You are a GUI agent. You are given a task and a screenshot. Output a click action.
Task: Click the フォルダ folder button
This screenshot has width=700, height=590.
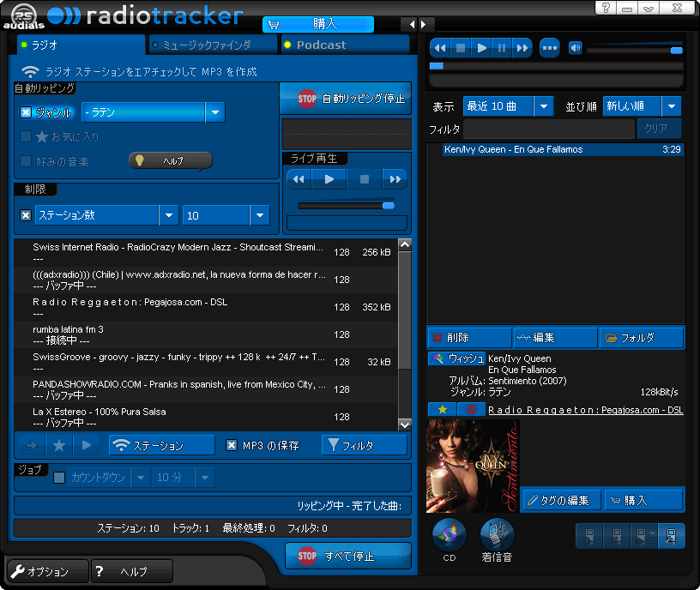point(642,337)
